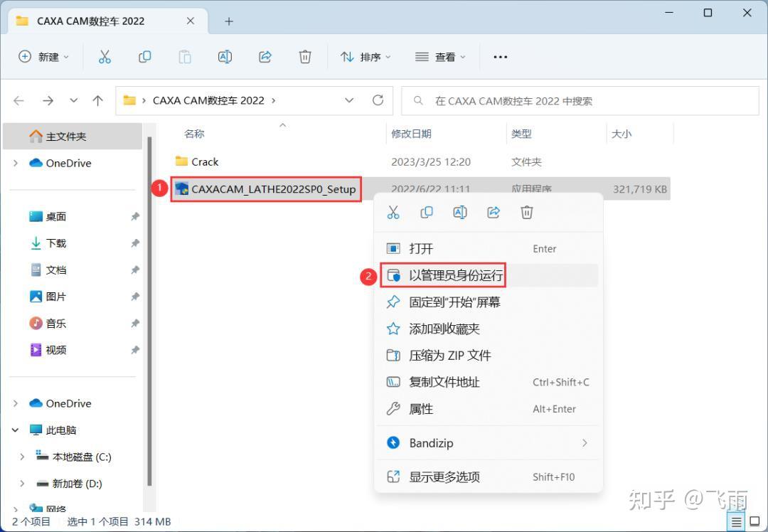Image resolution: width=768 pixels, height=532 pixels.
Task: Open the 新建 (New) dropdown
Action: coord(44,56)
